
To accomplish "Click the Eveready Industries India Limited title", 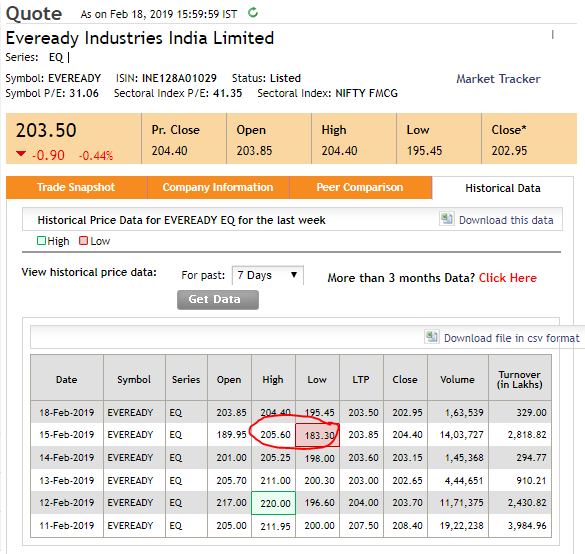I will click(x=140, y=38).
